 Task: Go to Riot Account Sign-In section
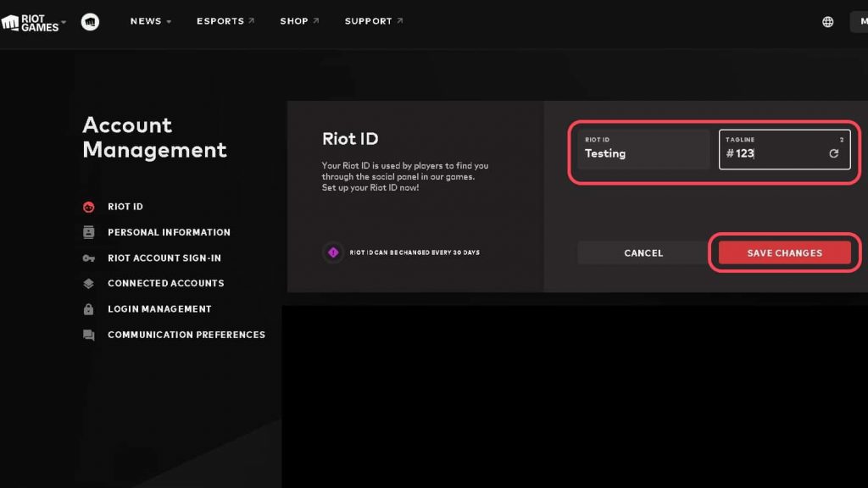coord(164,258)
